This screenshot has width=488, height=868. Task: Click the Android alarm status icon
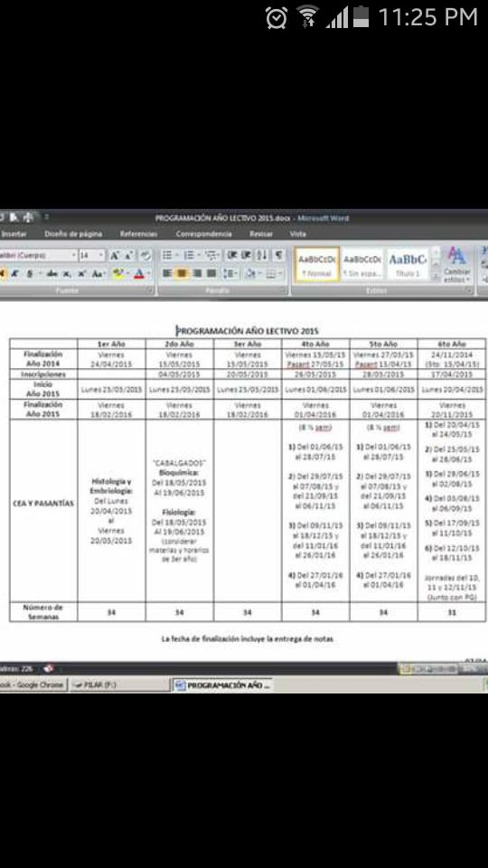(277, 17)
